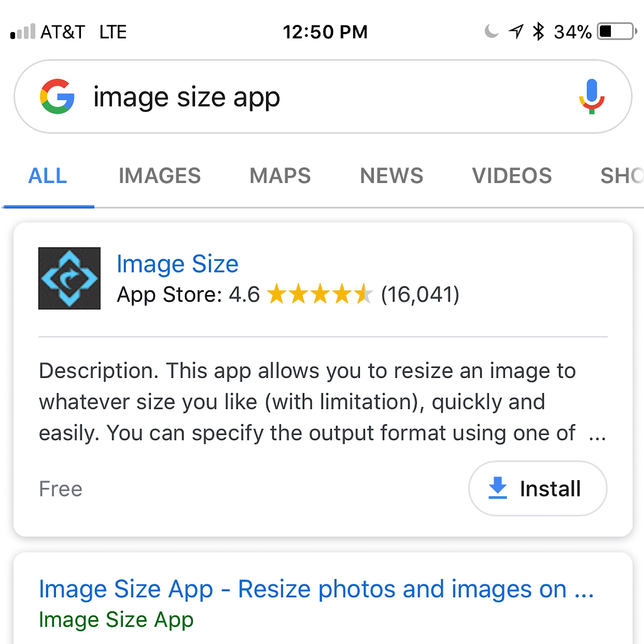Screen dimensions: 644x644
Task: Tap the Install button
Action: pos(538,488)
